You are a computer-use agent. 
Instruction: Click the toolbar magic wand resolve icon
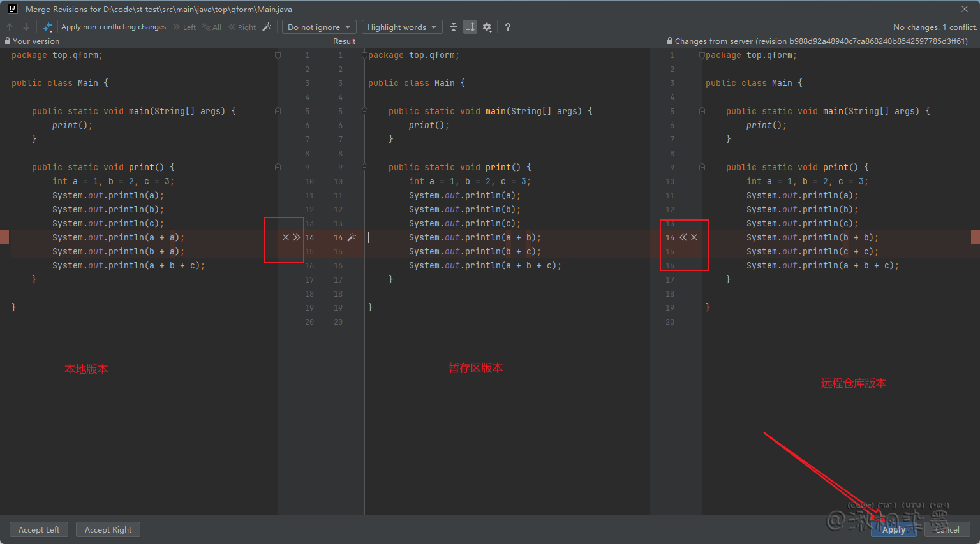(267, 27)
